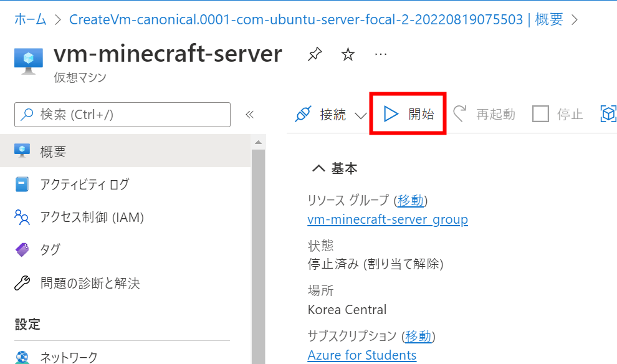Viewport: 617px width, 364px height.
Task: Mark the VM as favorite with star icon
Action: tap(348, 54)
